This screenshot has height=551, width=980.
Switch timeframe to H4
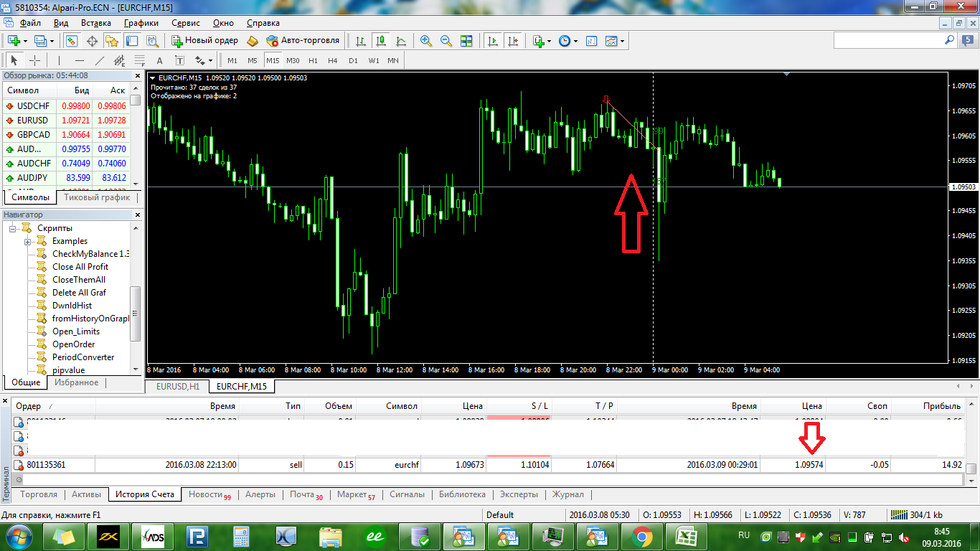coord(333,60)
